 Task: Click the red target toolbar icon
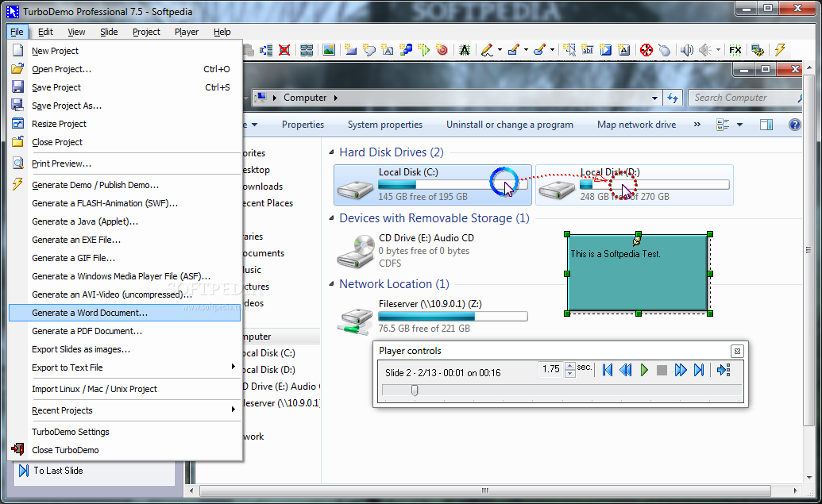tap(442, 50)
